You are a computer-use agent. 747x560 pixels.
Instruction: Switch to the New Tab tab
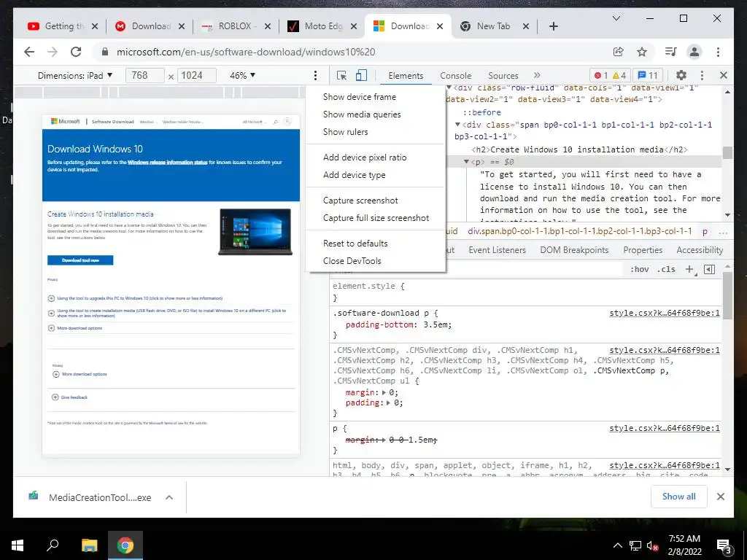pyautogui.click(x=493, y=26)
